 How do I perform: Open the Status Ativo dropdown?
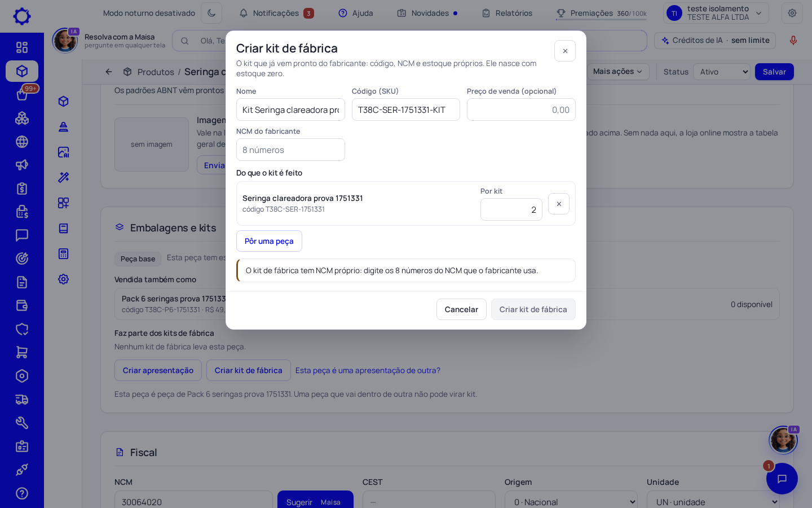coord(722,72)
